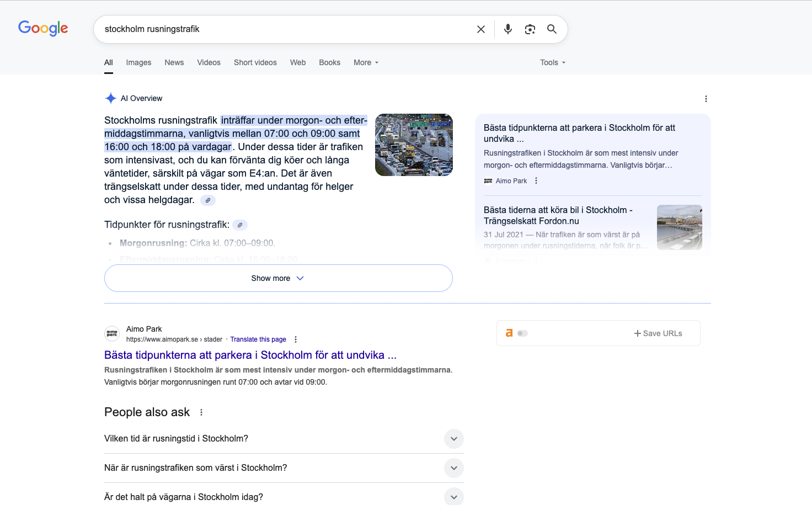
Task: Click the Aimo Park favicon in search result
Action: (112, 334)
